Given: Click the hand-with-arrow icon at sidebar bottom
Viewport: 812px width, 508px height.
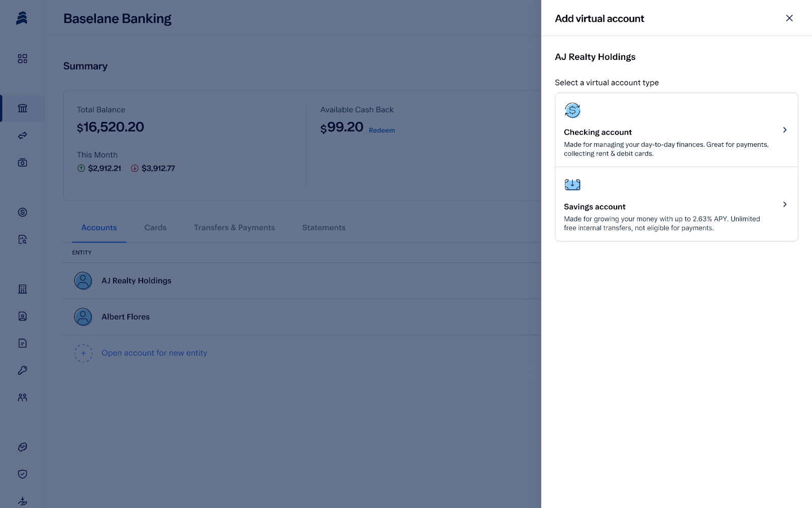Looking at the screenshot, I should click(x=22, y=501).
